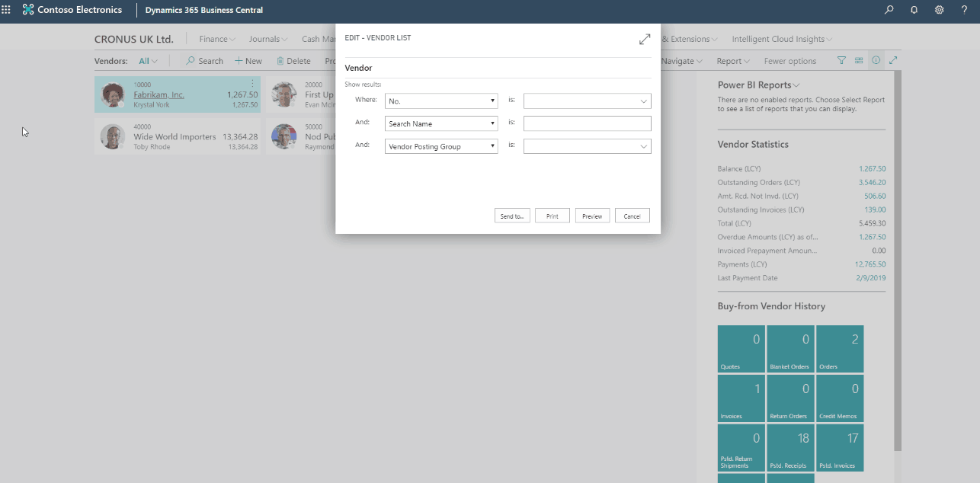
Task: Open the app launcher waffle grid
Action: click(6, 10)
